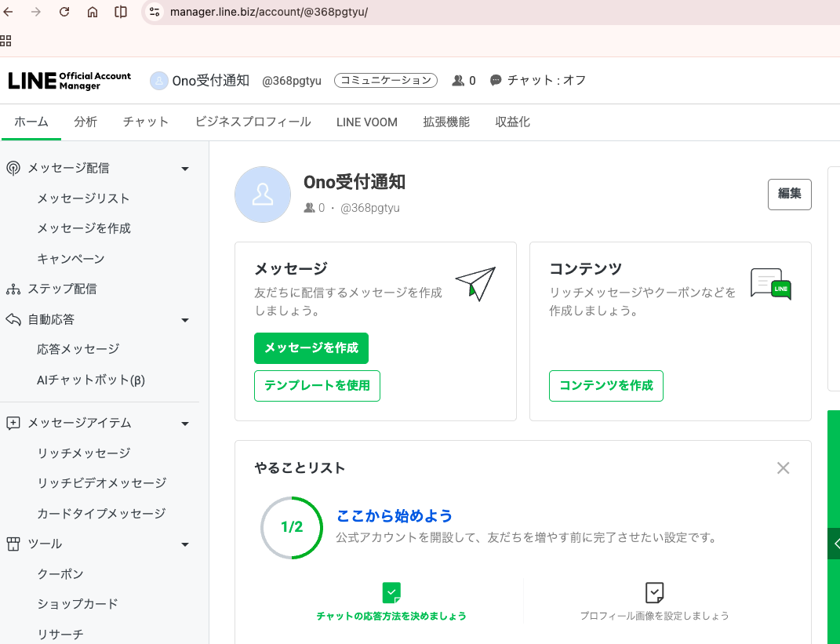Open sidebar メッセージを作成 item
Viewport: 840px width, 644px height.
pyautogui.click(x=84, y=229)
